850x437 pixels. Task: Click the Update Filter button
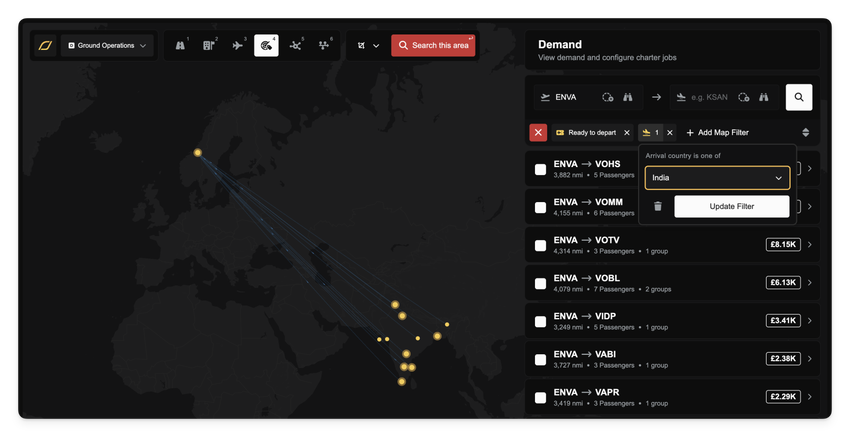[x=731, y=206]
